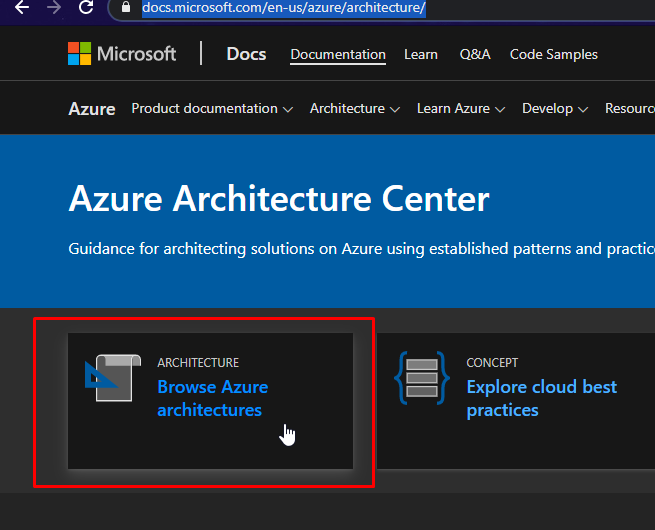Go to the Learn tab in the header
The width and height of the screenshot is (655, 530).
pyautogui.click(x=421, y=54)
